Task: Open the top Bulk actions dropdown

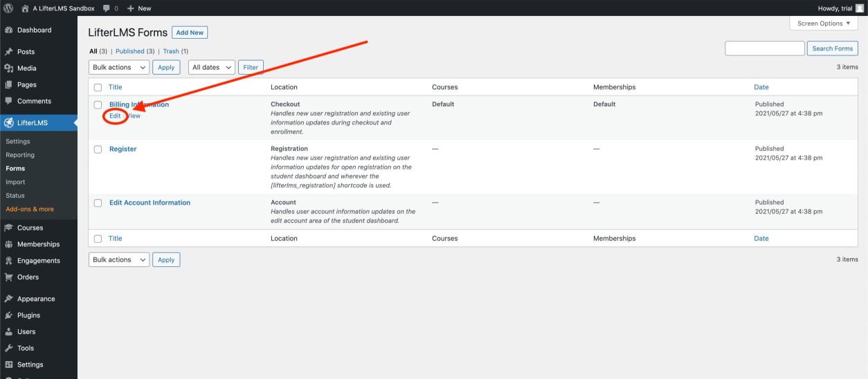Action: point(119,67)
